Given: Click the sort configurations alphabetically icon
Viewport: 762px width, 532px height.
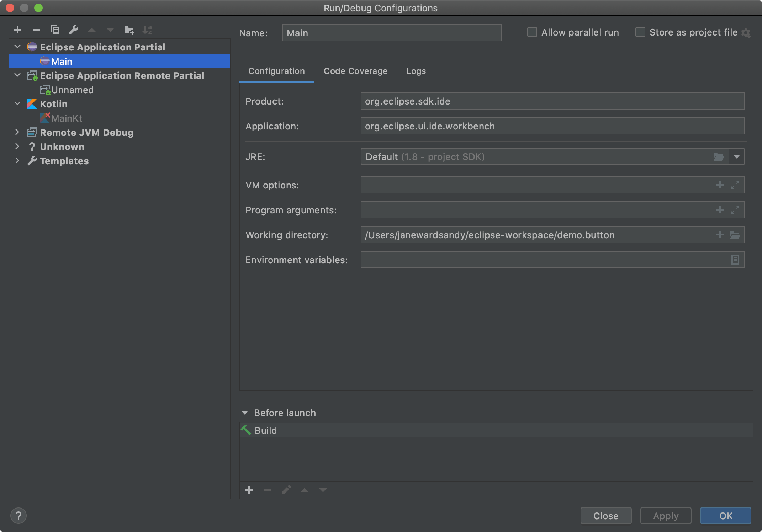Looking at the screenshot, I should click(x=147, y=30).
